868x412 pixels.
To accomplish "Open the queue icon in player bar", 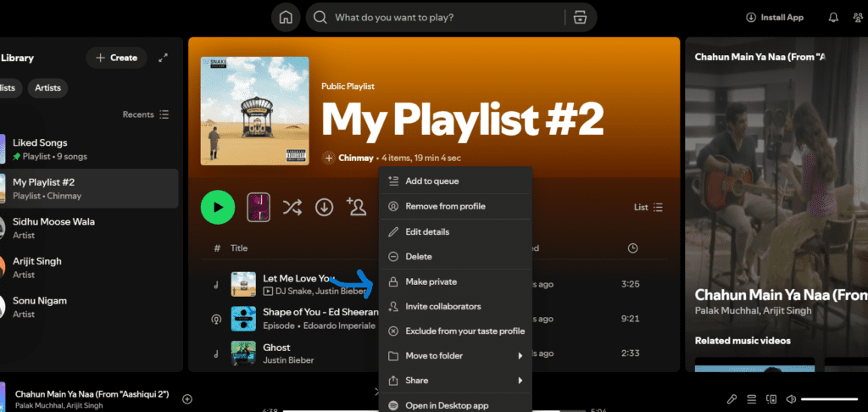I will (751, 398).
